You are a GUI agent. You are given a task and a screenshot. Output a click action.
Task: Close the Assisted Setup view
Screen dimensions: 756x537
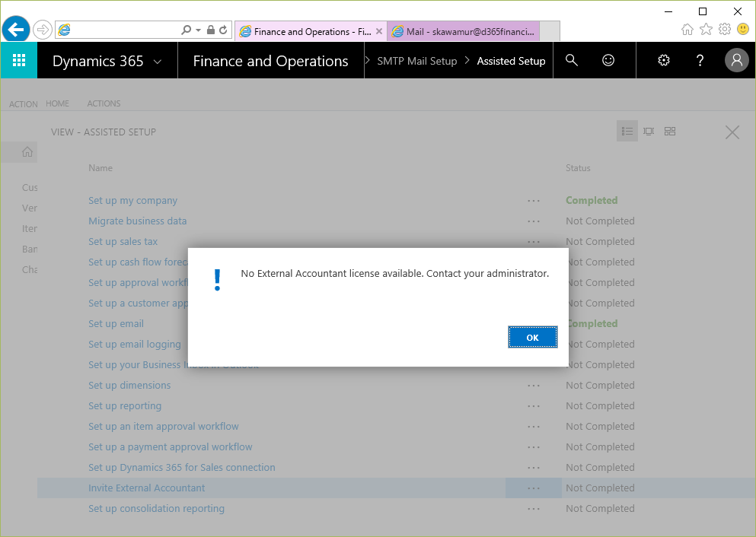pyautogui.click(x=732, y=132)
